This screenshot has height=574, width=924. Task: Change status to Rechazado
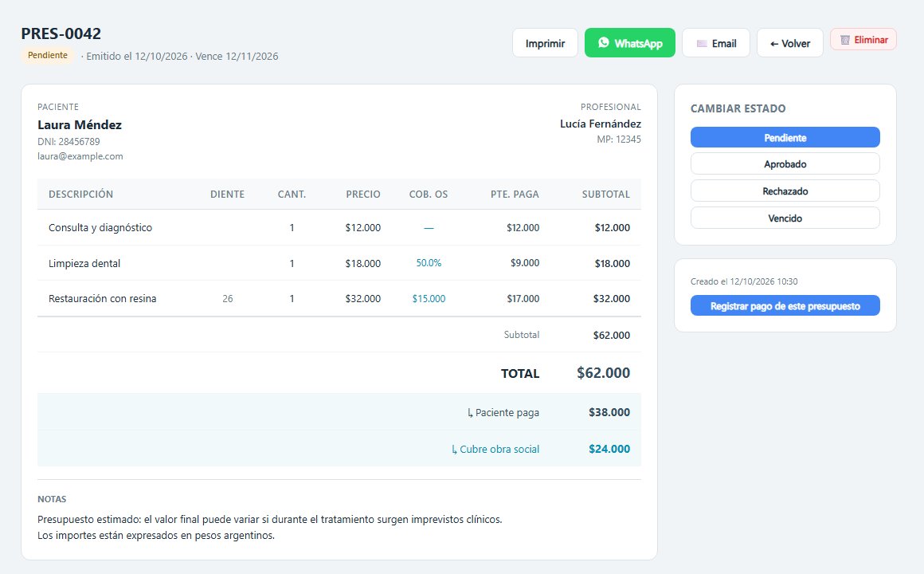click(x=785, y=191)
